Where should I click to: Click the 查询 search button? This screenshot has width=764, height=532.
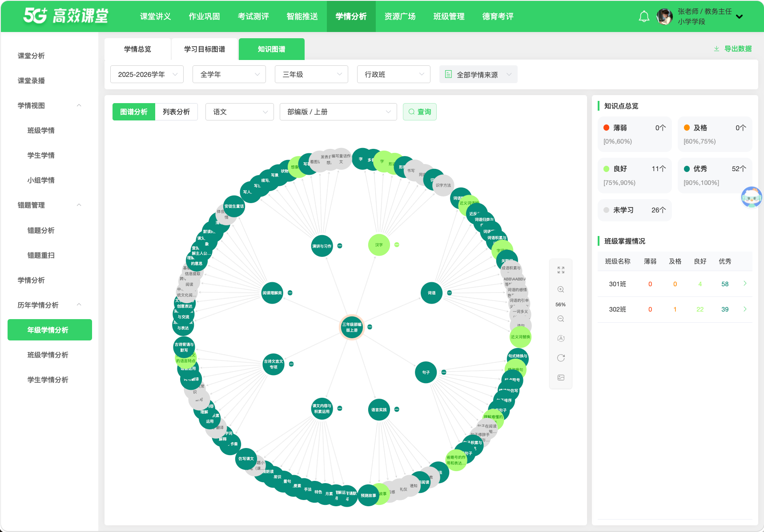click(x=420, y=112)
